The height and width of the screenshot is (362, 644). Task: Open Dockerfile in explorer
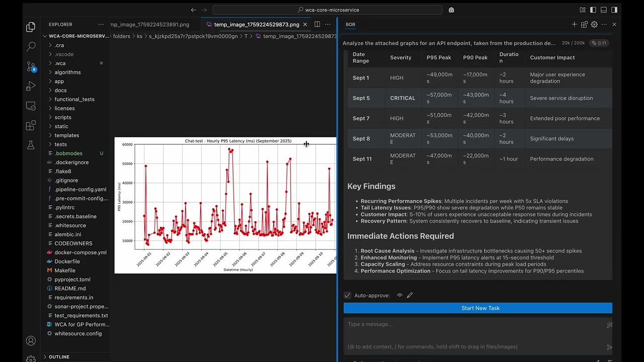pos(76,261)
